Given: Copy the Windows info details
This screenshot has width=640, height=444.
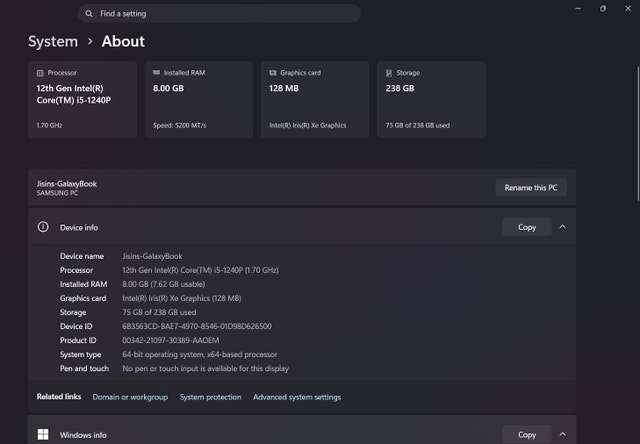Looking at the screenshot, I should 527,435.
